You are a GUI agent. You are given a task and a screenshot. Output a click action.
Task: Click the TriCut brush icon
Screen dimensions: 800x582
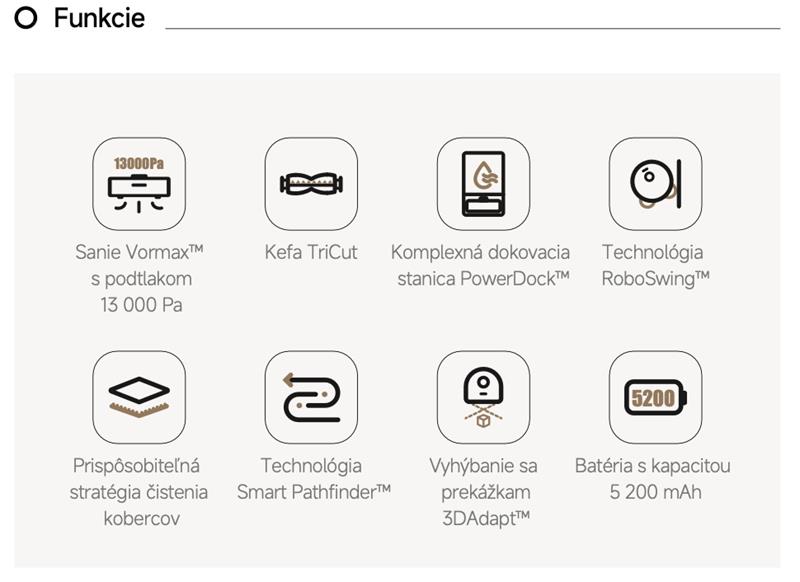311,184
